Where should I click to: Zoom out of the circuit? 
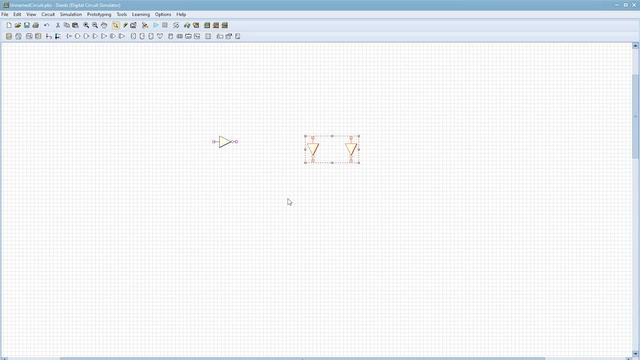tap(95, 25)
